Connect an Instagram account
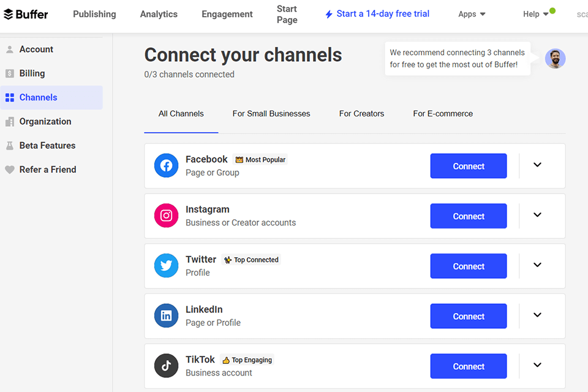 [469, 216]
